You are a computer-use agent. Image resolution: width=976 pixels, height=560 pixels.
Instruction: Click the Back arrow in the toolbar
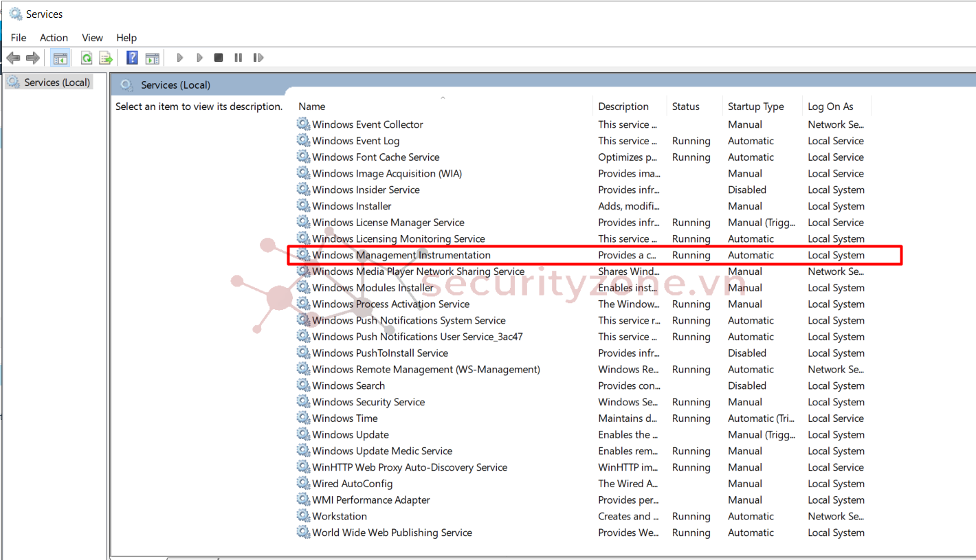pyautogui.click(x=13, y=58)
